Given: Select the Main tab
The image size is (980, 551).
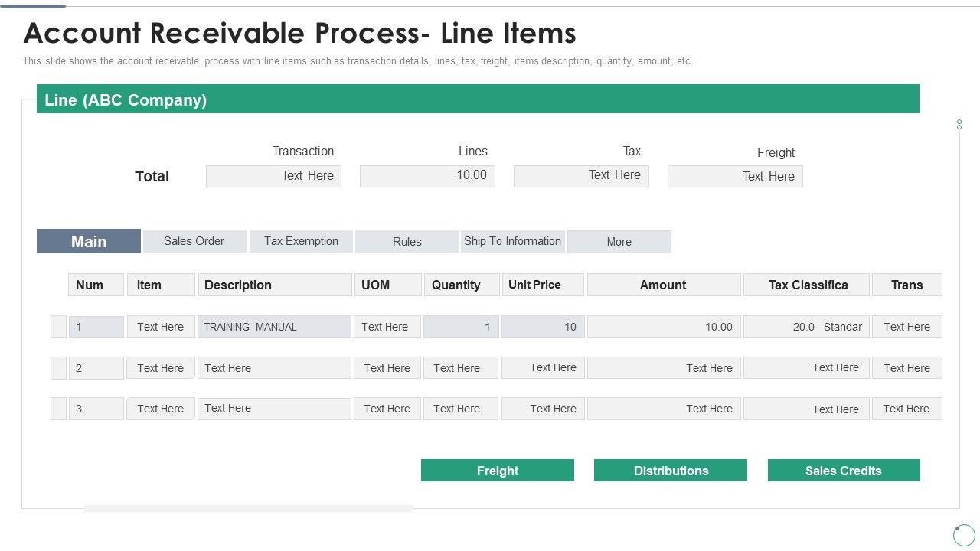Looking at the screenshot, I should tap(89, 241).
